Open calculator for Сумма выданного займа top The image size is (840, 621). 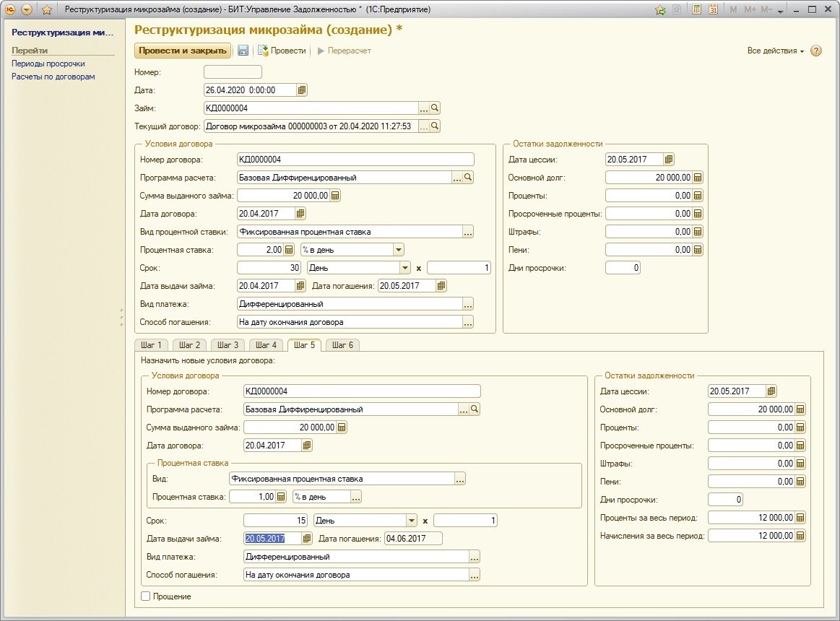click(x=335, y=196)
